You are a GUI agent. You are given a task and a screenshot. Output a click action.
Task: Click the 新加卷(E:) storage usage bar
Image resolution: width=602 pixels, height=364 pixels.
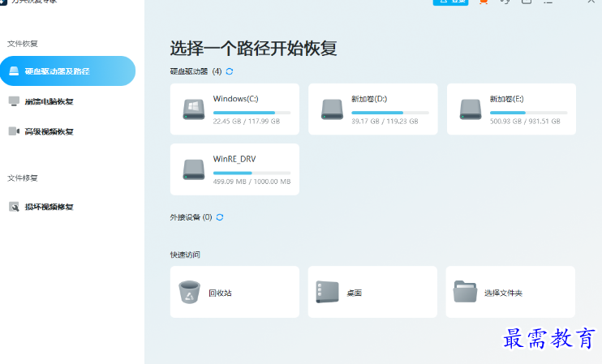[528, 113]
